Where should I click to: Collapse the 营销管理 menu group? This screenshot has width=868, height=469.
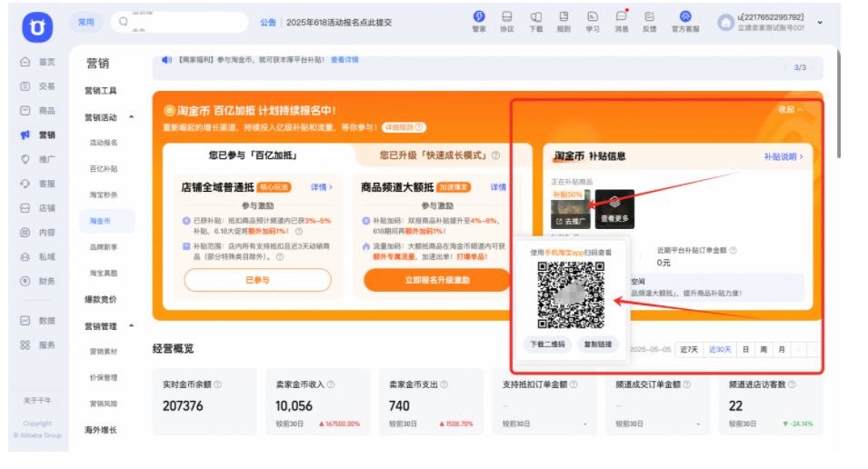(x=131, y=325)
